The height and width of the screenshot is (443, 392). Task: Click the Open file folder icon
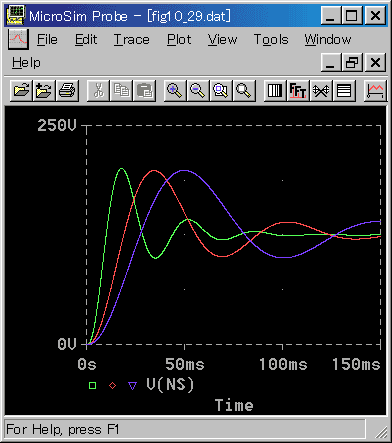coord(21,90)
